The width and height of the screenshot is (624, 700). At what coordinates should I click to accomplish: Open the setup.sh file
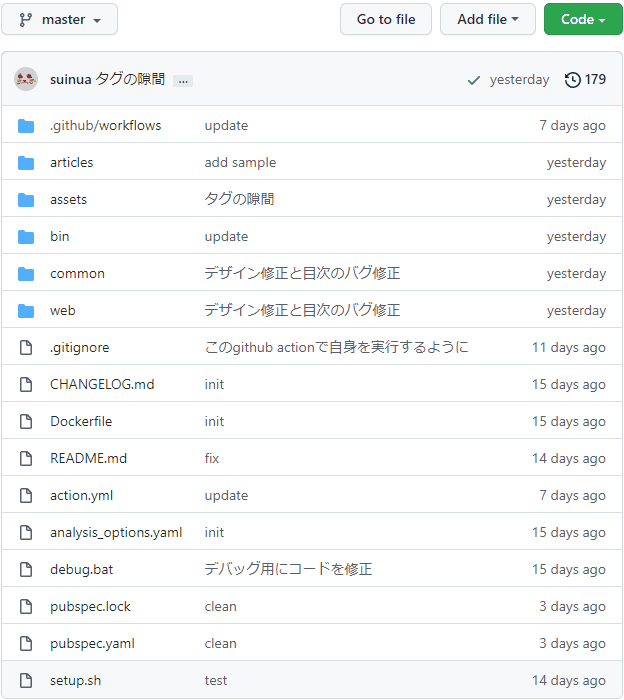tap(75, 681)
